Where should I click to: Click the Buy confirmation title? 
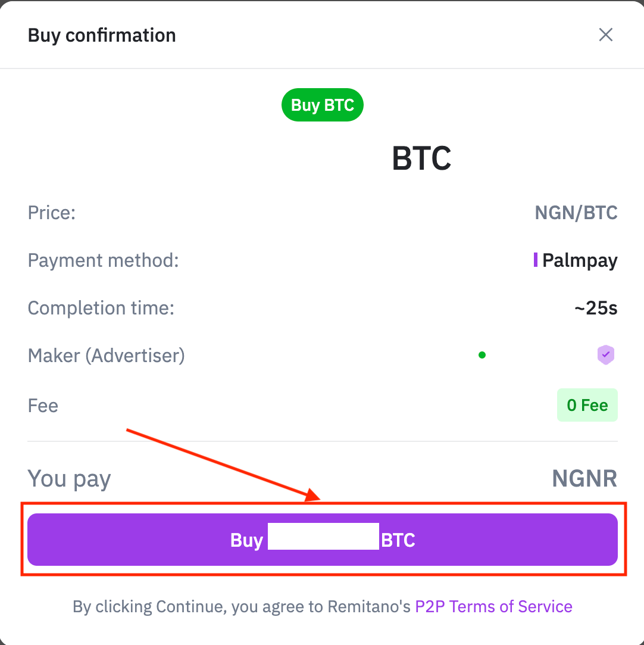102,35
